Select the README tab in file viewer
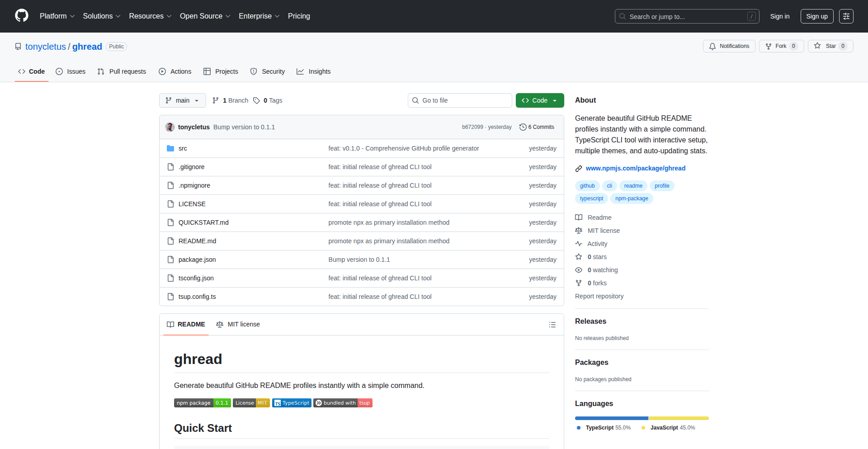 [186, 324]
